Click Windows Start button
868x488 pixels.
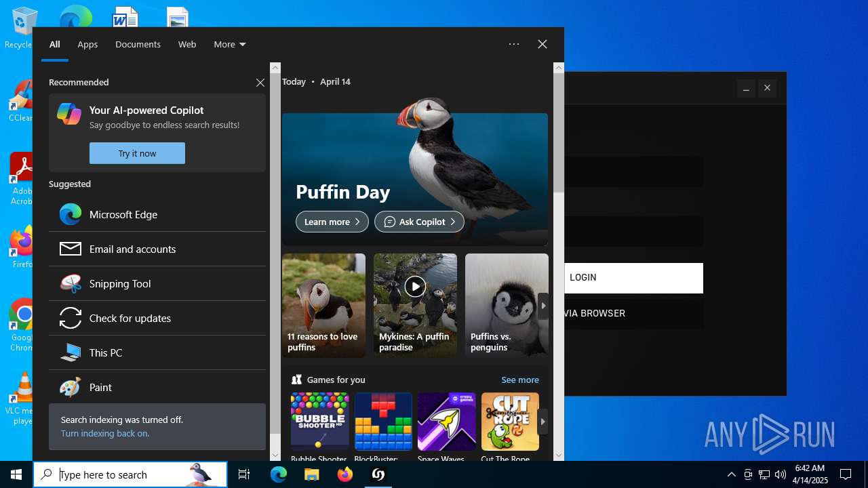pyautogui.click(x=16, y=474)
